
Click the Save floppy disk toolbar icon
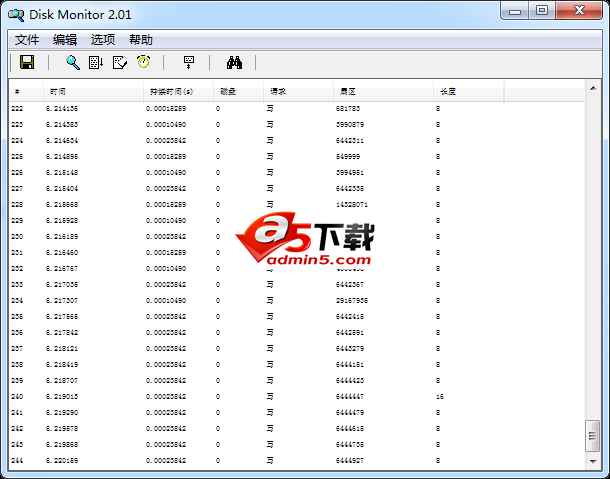pos(27,62)
